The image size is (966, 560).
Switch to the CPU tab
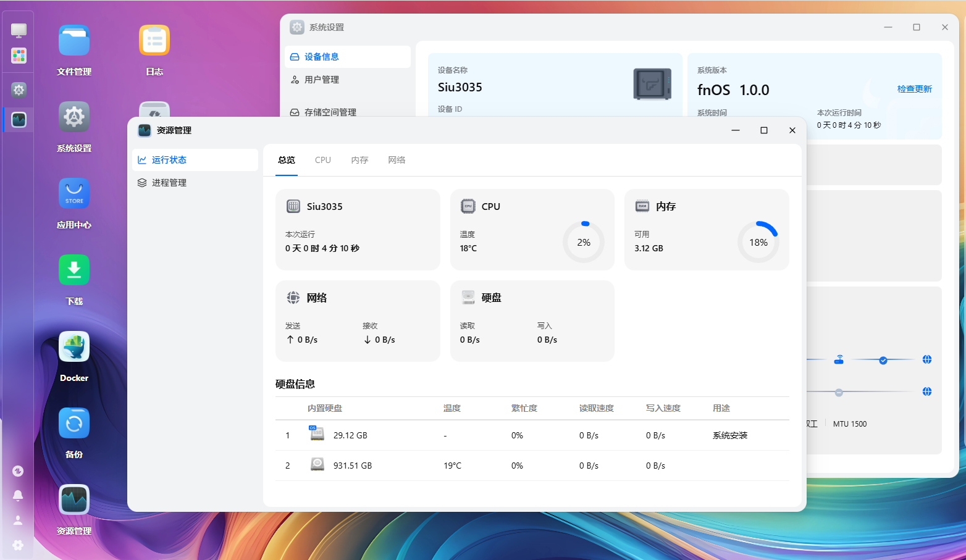click(322, 160)
